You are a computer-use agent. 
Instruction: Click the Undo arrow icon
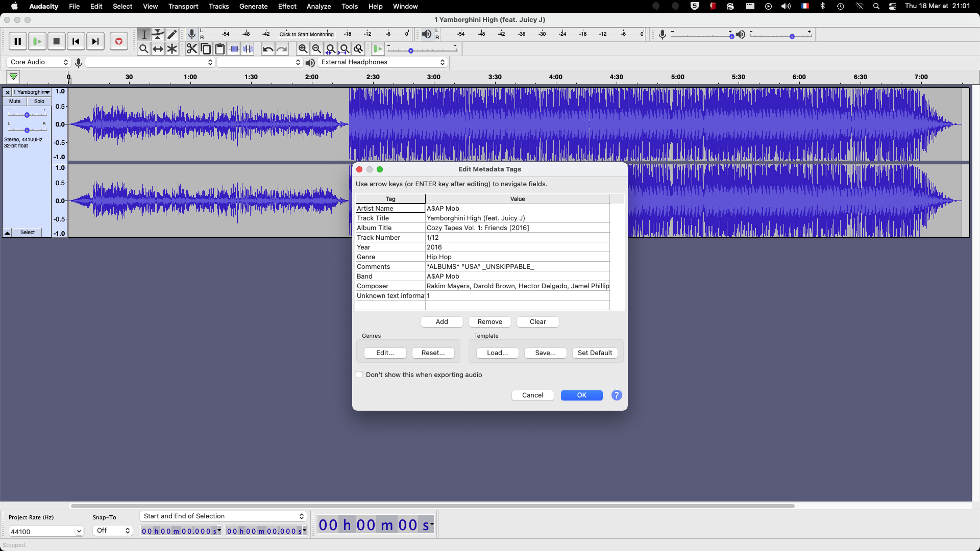click(x=268, y=49)
